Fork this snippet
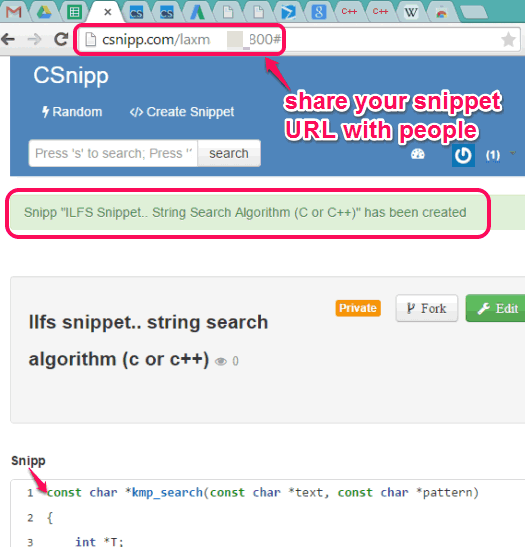This screenshot has width=525, height=547. 427,308
